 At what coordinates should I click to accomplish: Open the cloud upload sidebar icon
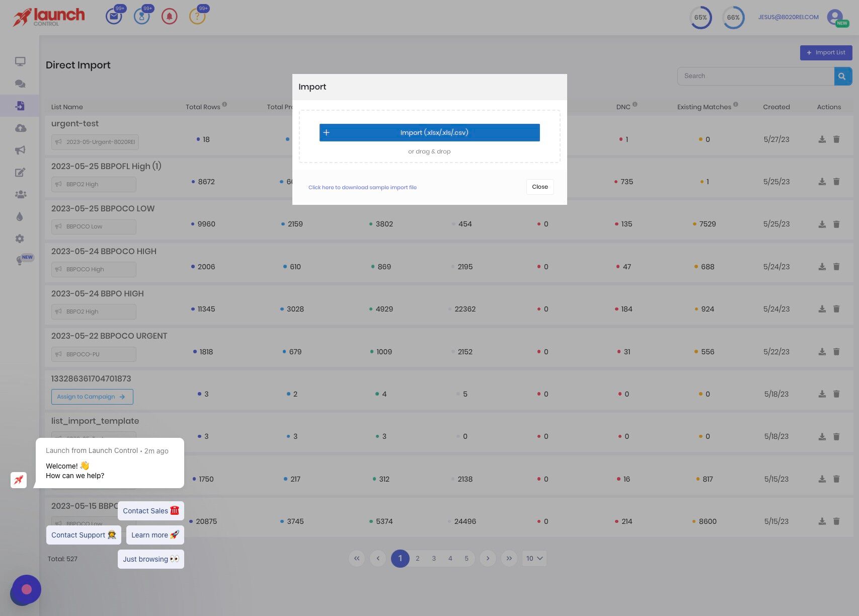(20, 128)
